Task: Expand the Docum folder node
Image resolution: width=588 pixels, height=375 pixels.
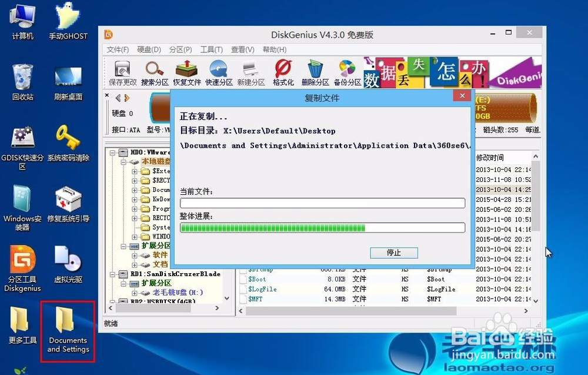Action: pyautogui.click(x=135, y=190)
